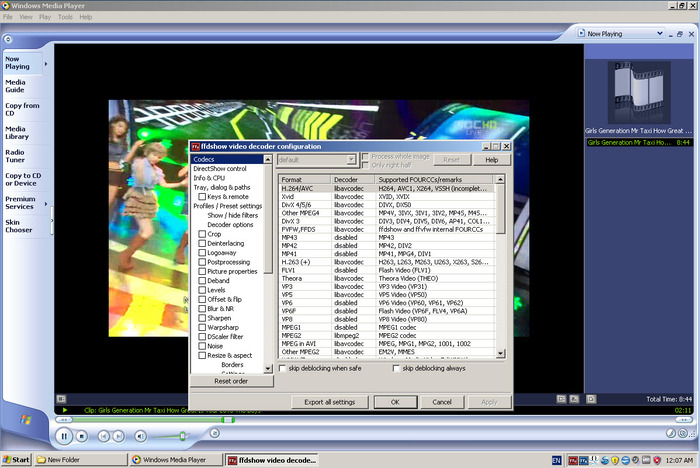Screen dimensions: 700x468
Task: Click the red ffdshow video tray icon
Action: (x=573, y=460)
